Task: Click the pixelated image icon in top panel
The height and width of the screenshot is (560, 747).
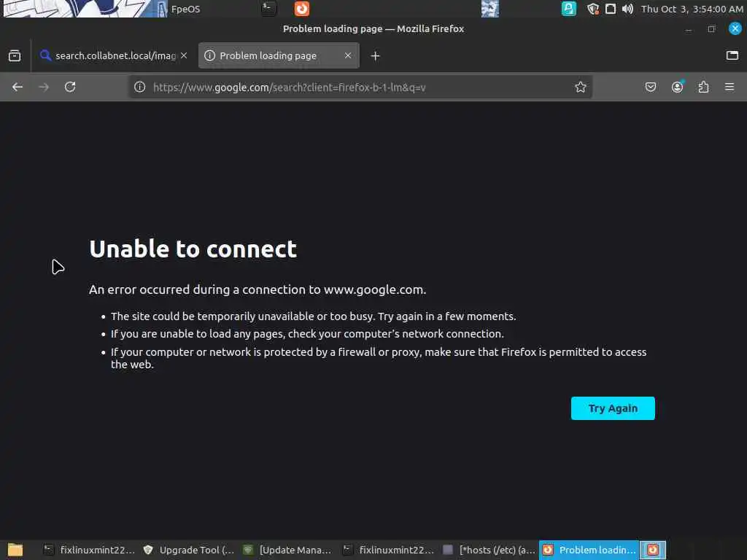Action: (x=489, y=9)
